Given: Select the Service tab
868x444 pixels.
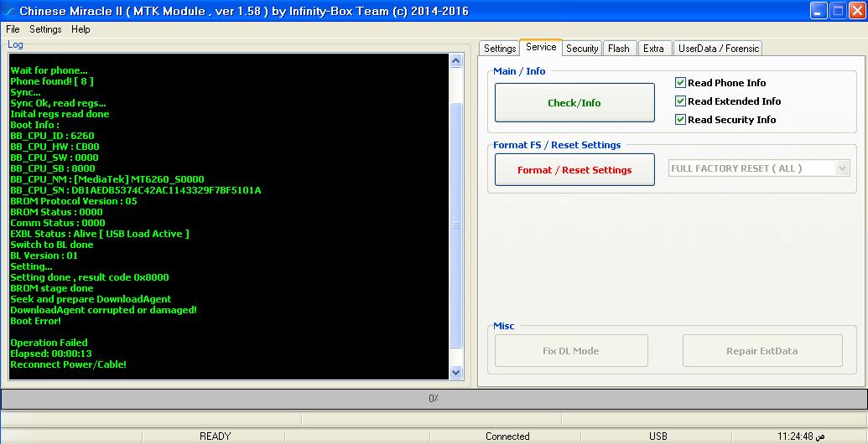Looking at the screenshot, I should click(x=541, y=48).
